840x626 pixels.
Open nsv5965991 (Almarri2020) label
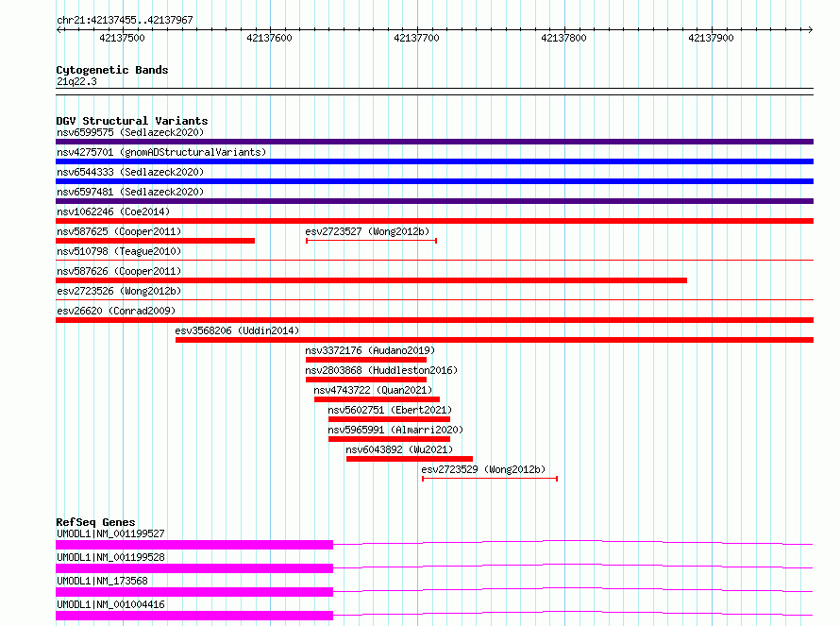click(395, 430)
